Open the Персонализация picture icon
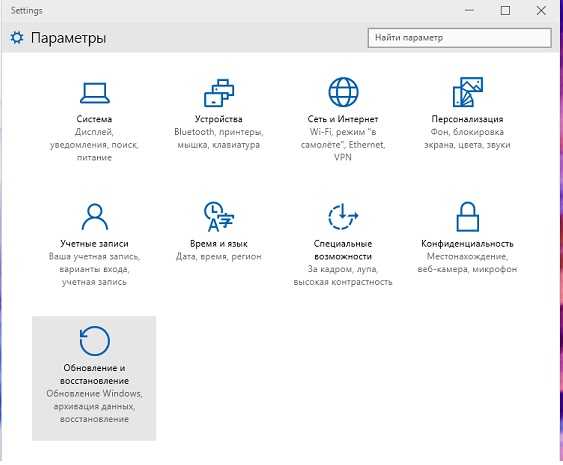This screenshot has height=465, width=563. pyautogui.click(x=467, y=92)
